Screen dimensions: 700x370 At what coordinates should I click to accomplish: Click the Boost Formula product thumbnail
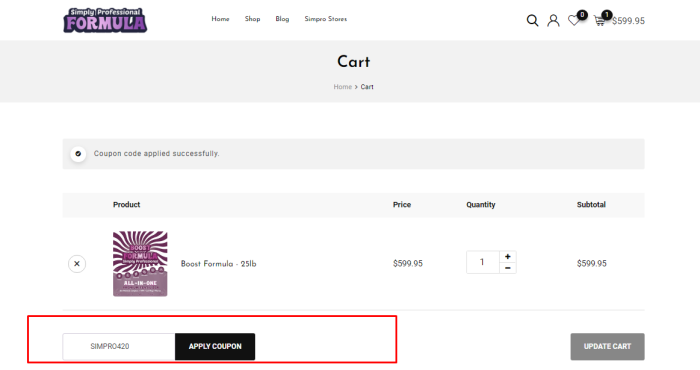[x=140, y=264]
